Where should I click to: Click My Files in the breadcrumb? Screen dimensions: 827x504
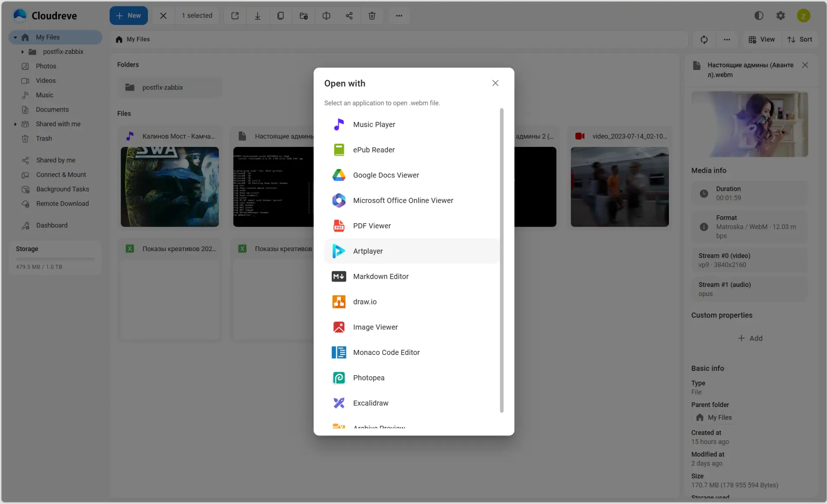point(133,39)
